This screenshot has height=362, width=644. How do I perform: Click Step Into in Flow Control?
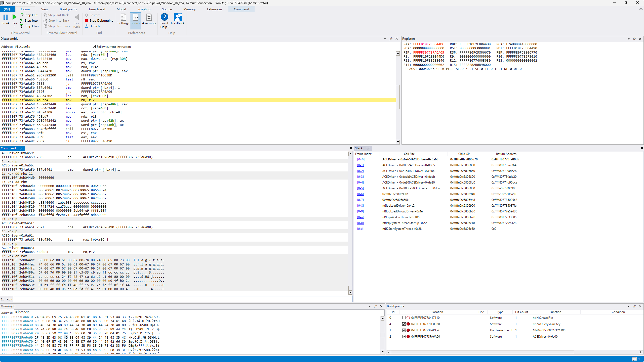[28, 21]
